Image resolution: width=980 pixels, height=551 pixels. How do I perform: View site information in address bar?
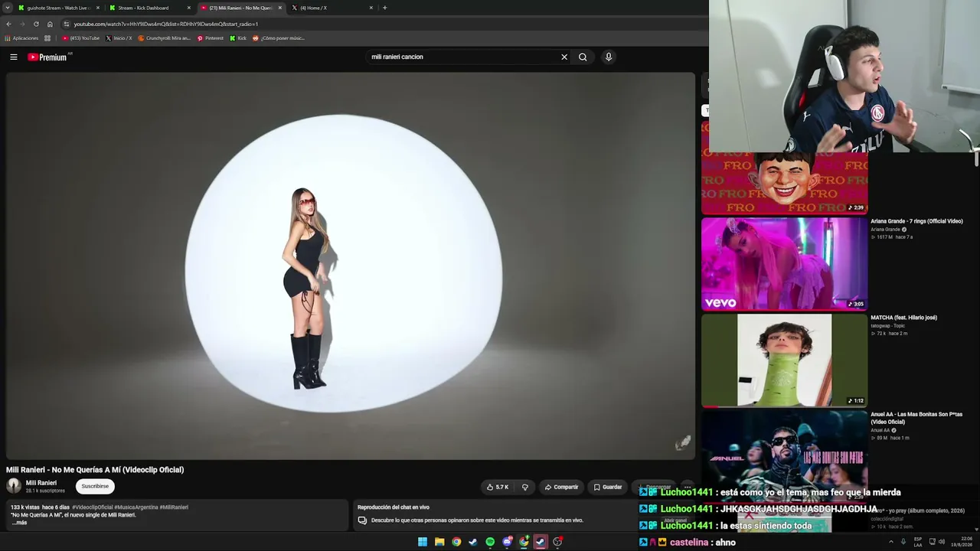pyautogui.click(x=67, y=24)
